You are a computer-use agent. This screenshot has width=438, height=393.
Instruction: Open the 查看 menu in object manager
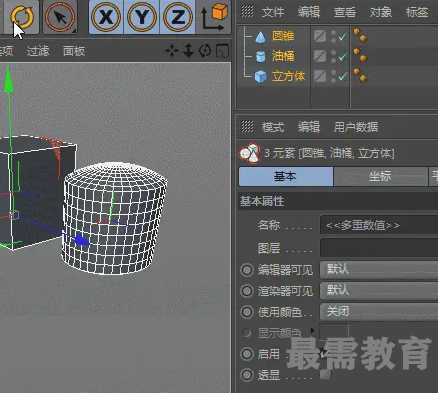tap(345, 12)
